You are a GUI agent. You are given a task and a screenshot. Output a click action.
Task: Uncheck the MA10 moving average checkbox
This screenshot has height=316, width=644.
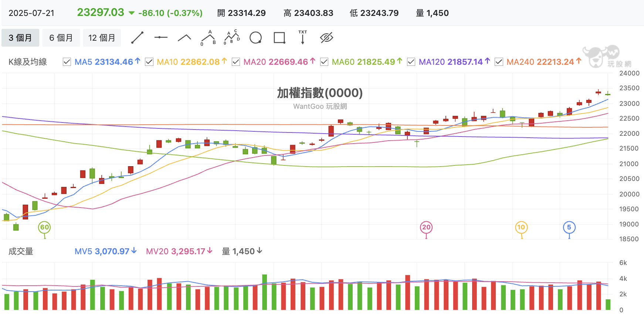[x=149, y=62]
